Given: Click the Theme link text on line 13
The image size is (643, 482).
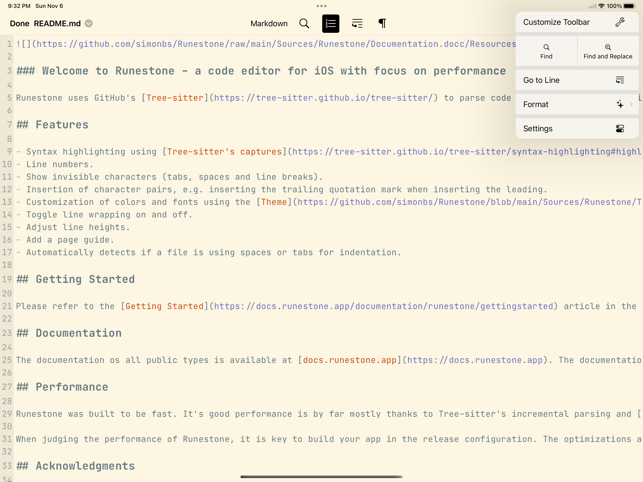Looking at the screenshot, I should [274, 202].
